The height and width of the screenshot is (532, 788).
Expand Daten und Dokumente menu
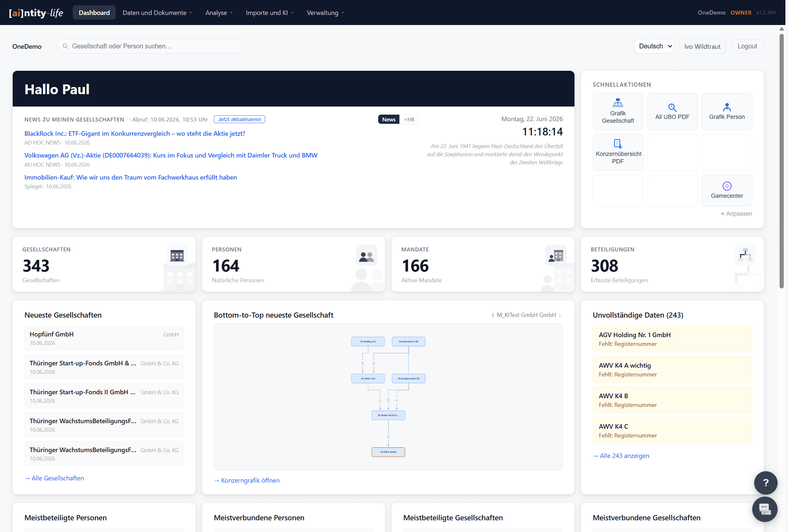pyautogui.click(x=157, y=13)
